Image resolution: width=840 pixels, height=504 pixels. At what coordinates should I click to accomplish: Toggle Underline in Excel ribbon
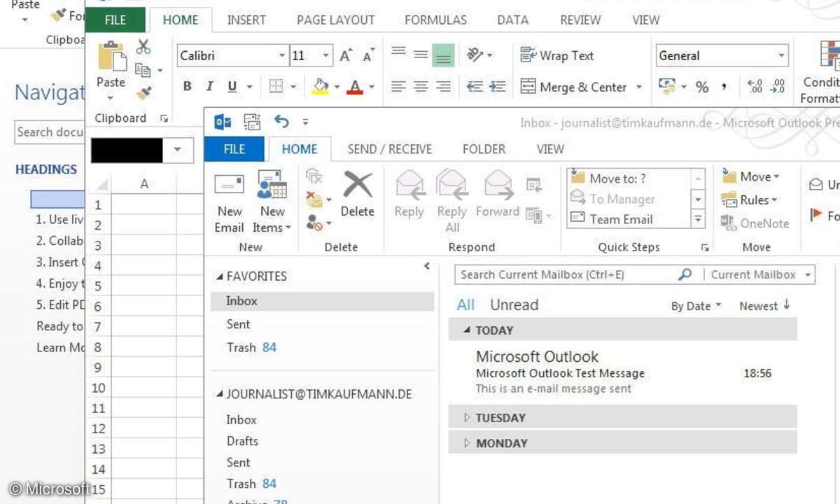231,87
